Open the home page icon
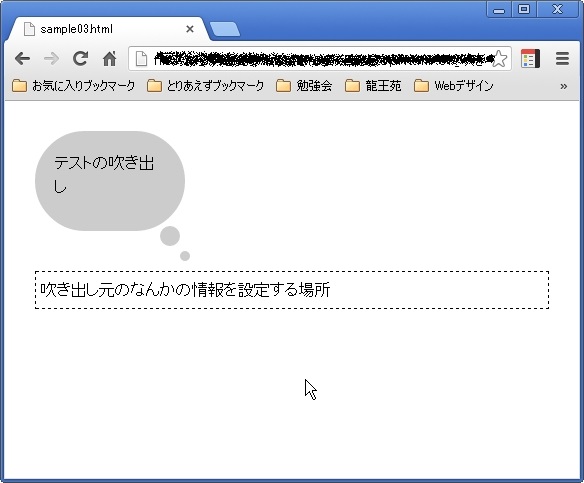 [110, 58]
